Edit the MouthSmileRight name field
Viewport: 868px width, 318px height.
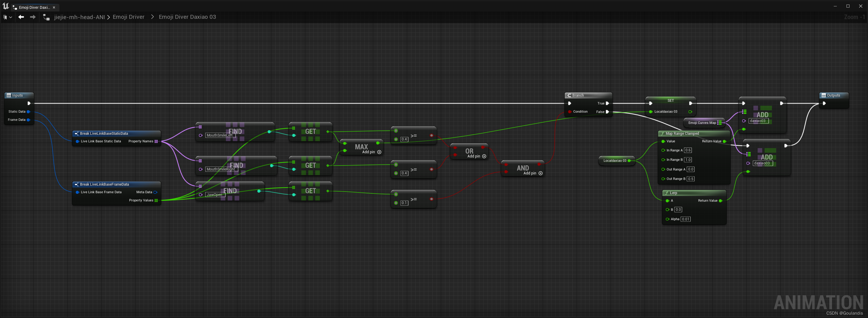pyautogui.click(x=221, y=169)
